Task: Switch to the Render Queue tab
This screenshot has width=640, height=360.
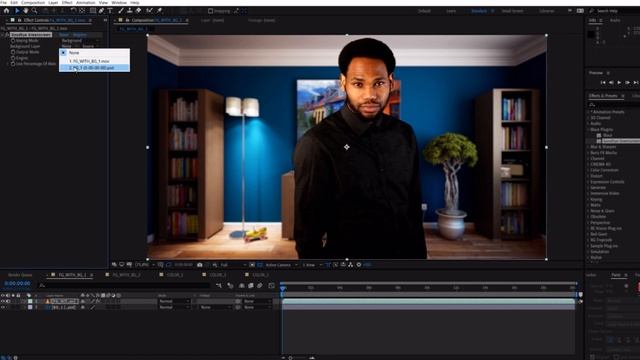Action: pyautogui.click(x=20, y=275)
